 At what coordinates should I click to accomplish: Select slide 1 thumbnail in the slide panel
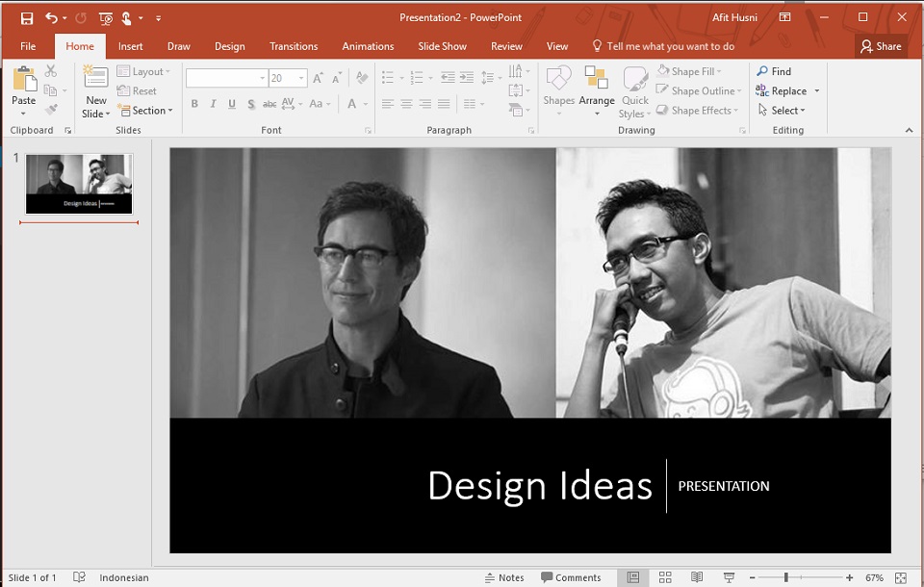79,184
